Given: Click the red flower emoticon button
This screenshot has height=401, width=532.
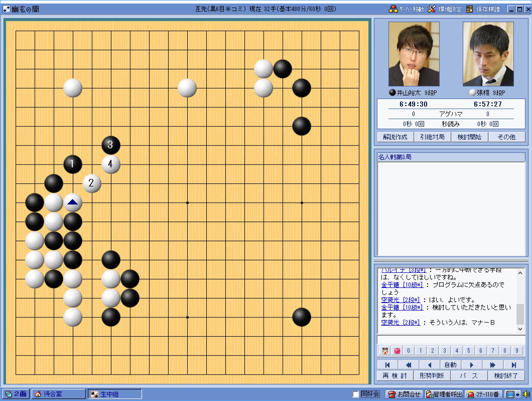Looking at the screenshot, I should [x=397, y=351].
